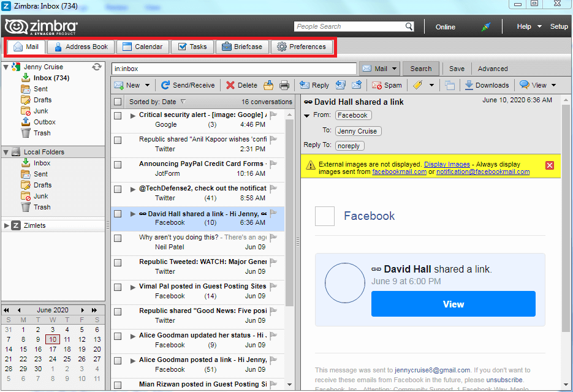Open the tag dropdown arrow
Viewport: 573px width, 392px height.
[431, 85]
